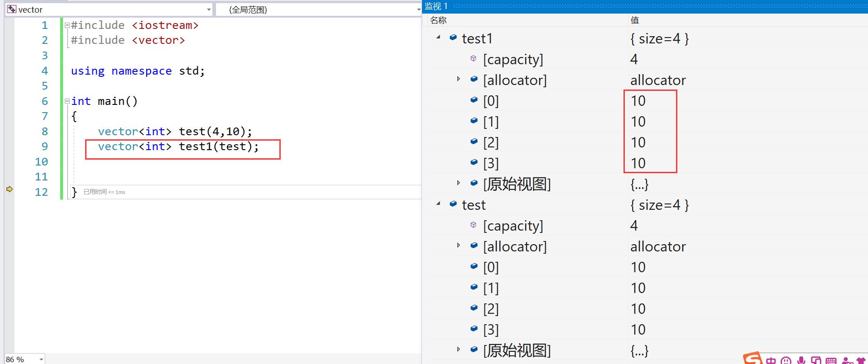Click the 已用时间 <= 1ms perf tip

point(104,192)
